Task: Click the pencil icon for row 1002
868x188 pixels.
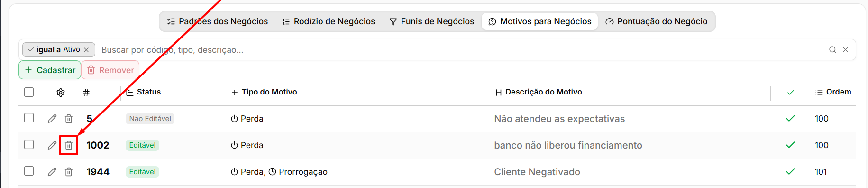Action: coord(52,145)
